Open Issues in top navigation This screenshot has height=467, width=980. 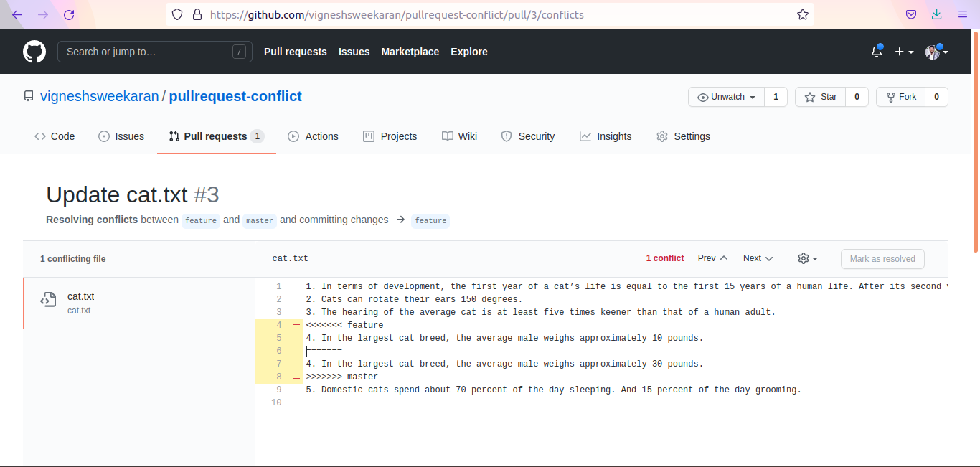coord(354,52)
